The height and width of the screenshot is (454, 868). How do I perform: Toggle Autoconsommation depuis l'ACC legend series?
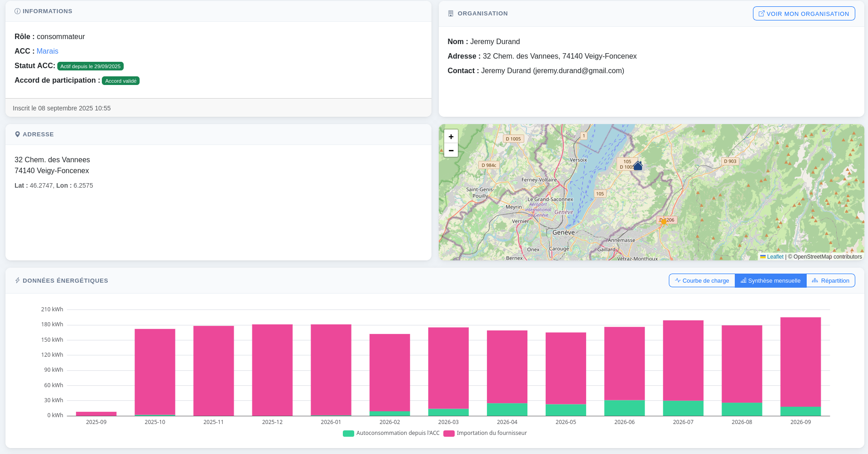tap(391, 433)
